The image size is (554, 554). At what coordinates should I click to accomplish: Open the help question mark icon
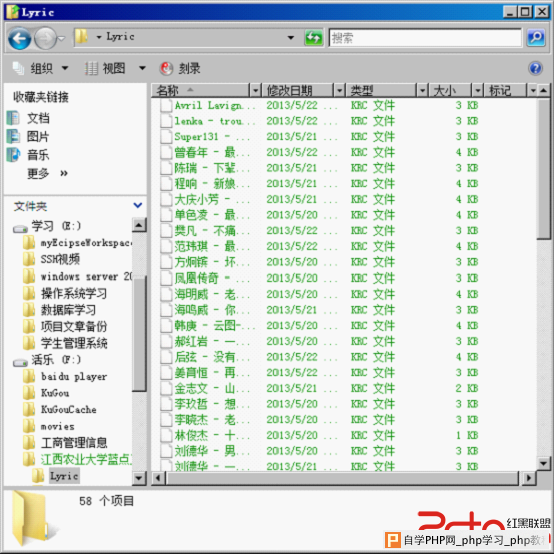535,67
